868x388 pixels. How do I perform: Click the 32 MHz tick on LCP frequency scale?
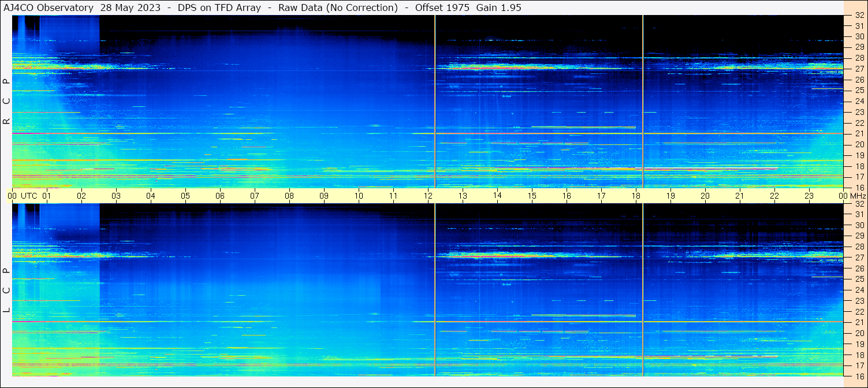[x=859, y=204]
